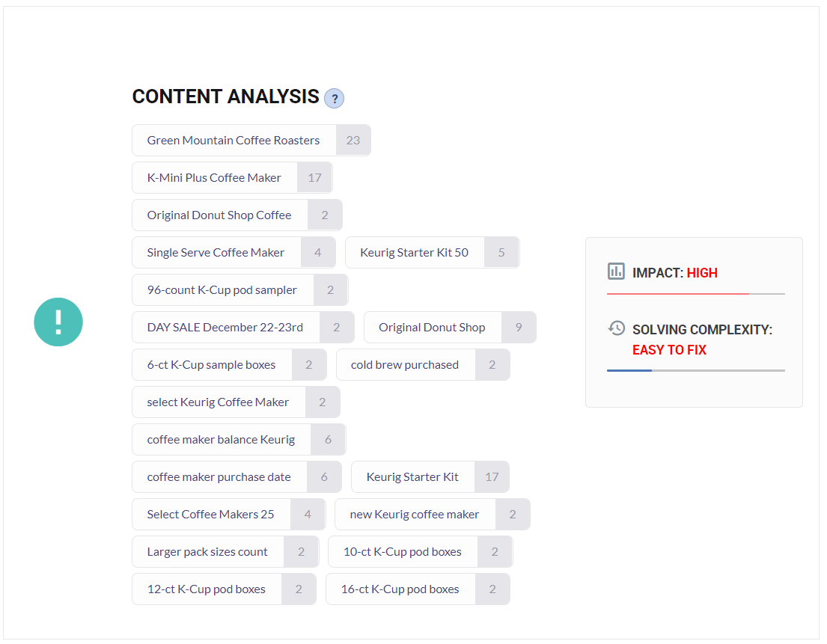Click the Single Serve Coffee Maker tag
The width and height of the screenshot is (827, 644).
pos(234,252)
